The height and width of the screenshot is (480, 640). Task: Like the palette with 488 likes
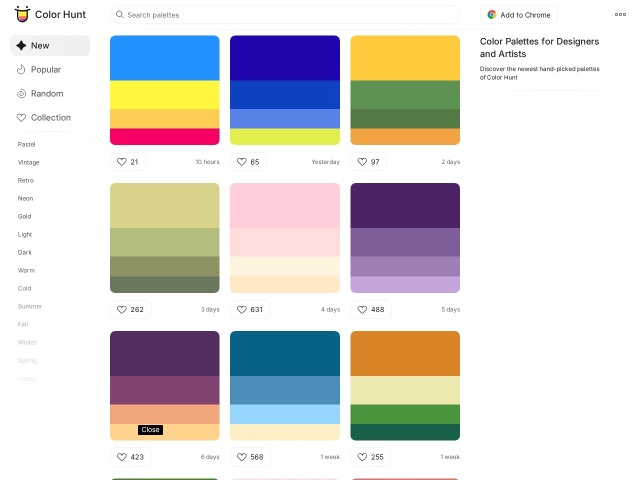click(x=371, y=309)
